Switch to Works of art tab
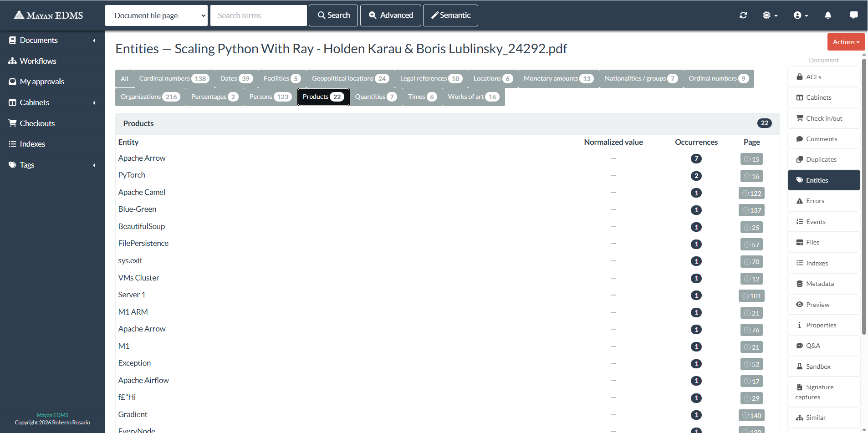 474,97
